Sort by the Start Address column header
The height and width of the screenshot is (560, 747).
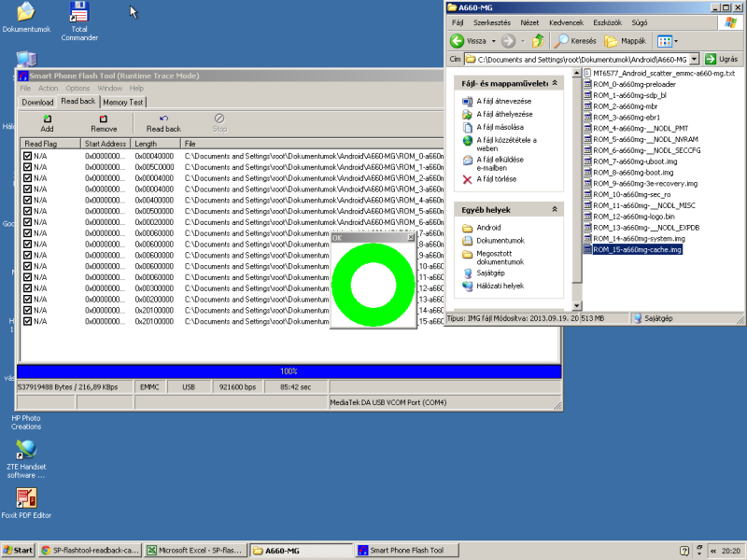(106, 144)
